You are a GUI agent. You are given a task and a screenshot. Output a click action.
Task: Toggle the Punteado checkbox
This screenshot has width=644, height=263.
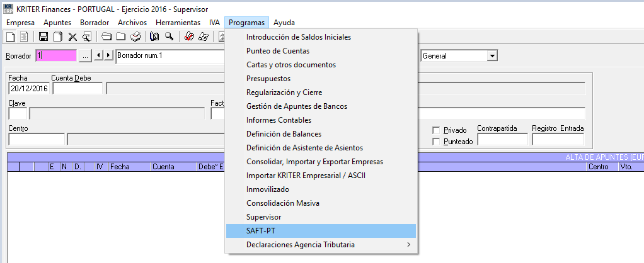pyautogui.click(x=436, y=142)
